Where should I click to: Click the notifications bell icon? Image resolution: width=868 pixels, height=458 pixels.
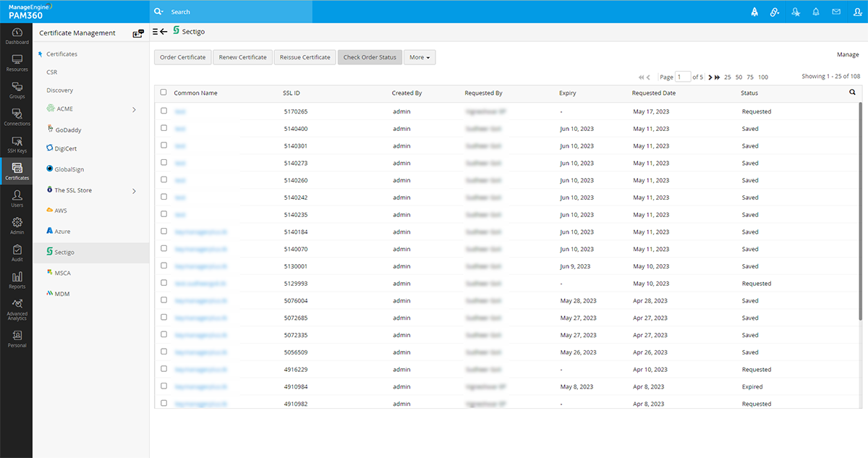[816, 12]
